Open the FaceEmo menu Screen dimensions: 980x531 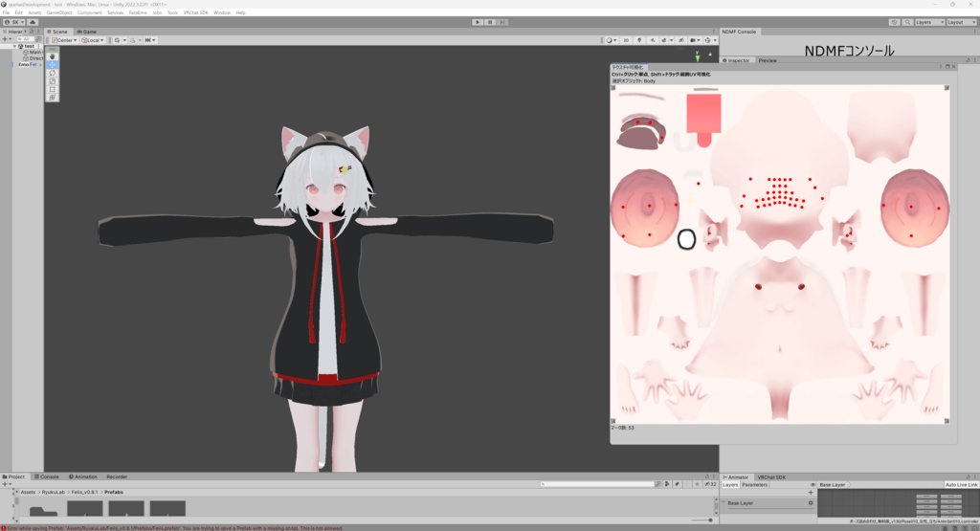click(x=138, y=12)
